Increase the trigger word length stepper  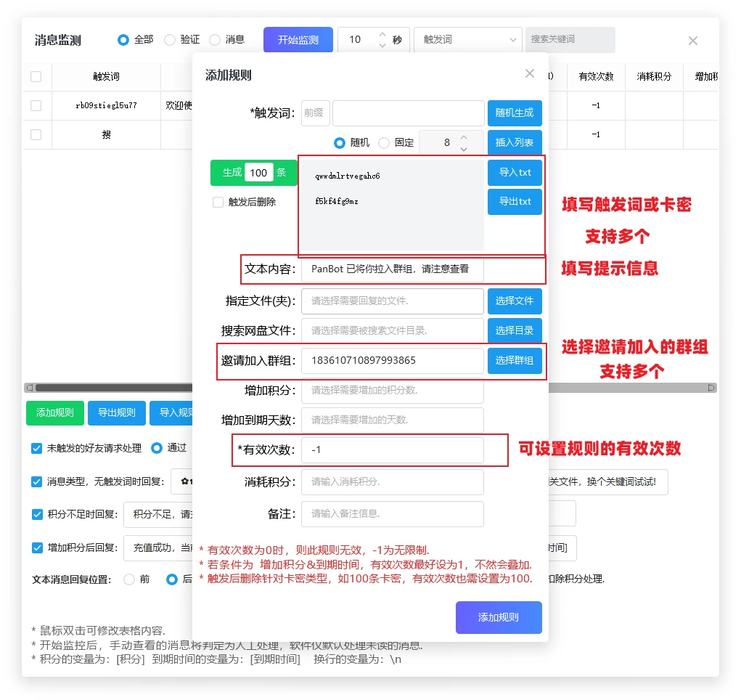coord(464,137)
